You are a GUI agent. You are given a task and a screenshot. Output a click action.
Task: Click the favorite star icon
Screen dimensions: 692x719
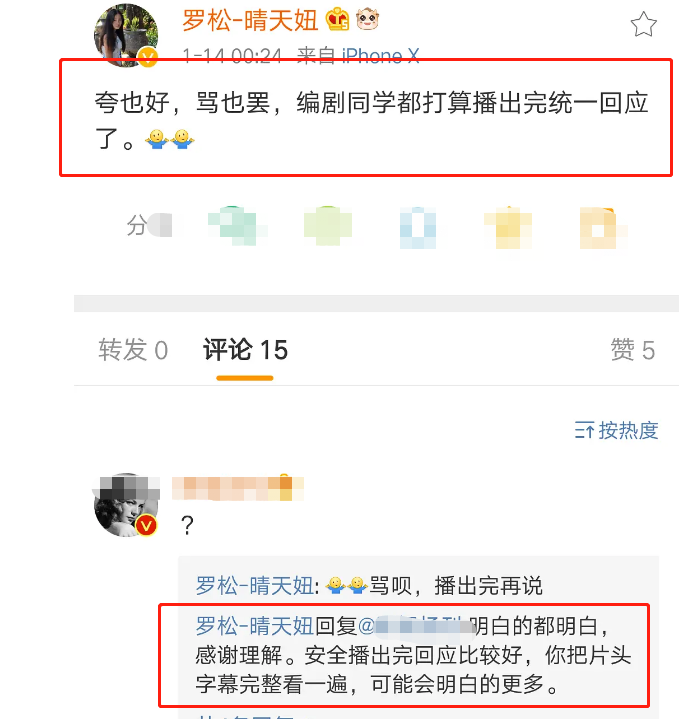643,24
